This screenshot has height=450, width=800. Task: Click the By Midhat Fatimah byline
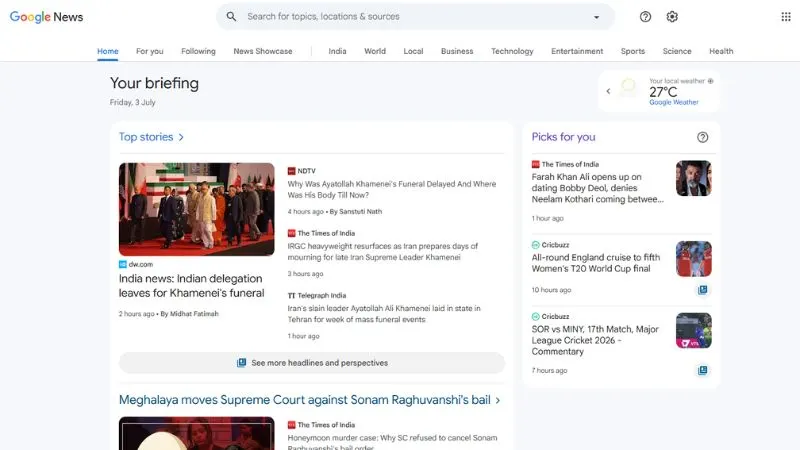189,314
